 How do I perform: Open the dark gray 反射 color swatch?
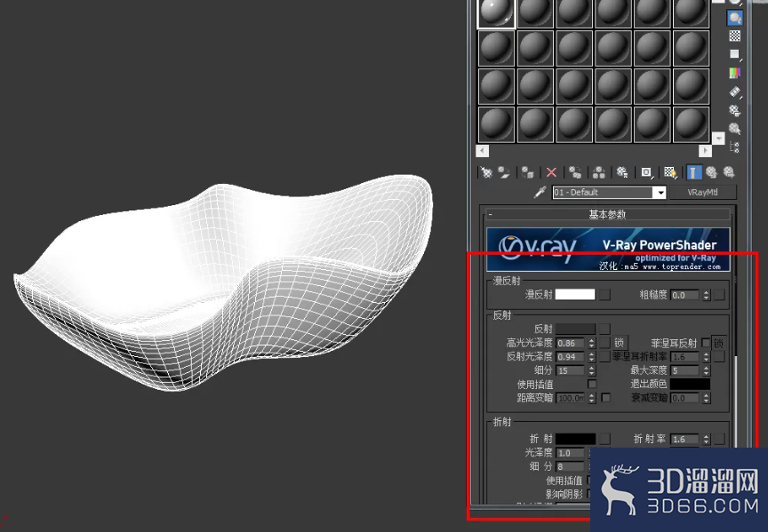(x=575, y=329)
